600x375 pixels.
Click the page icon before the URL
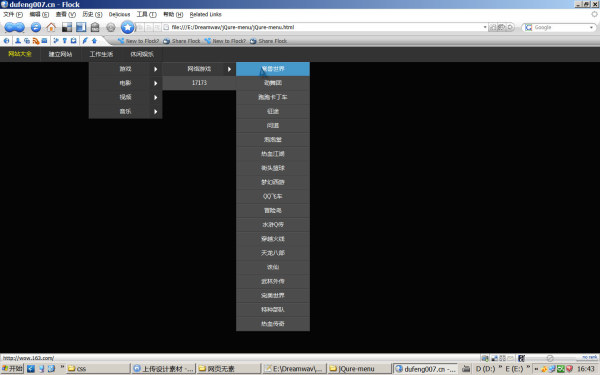pos(166,27)
